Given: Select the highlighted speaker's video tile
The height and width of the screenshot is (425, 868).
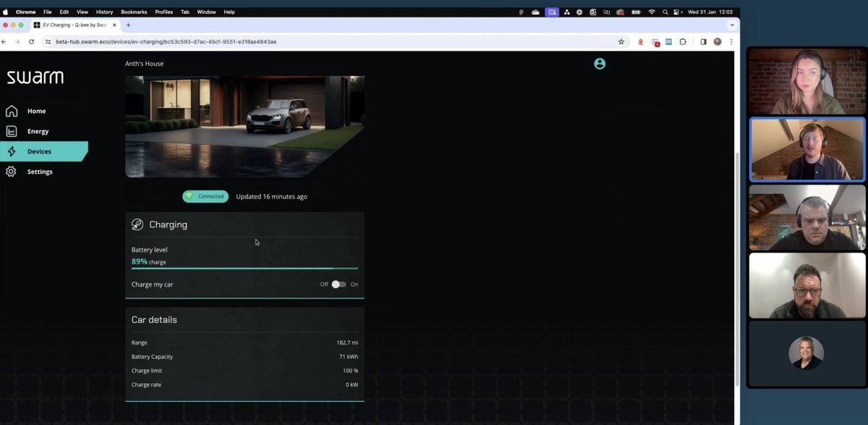Looking at the screenshot, I should tap(807, 149).
